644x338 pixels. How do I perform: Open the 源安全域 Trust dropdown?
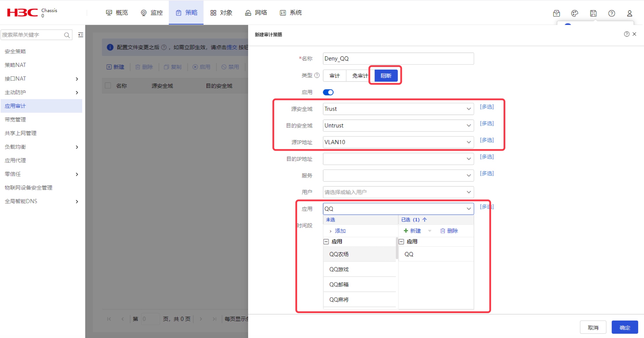398,109
